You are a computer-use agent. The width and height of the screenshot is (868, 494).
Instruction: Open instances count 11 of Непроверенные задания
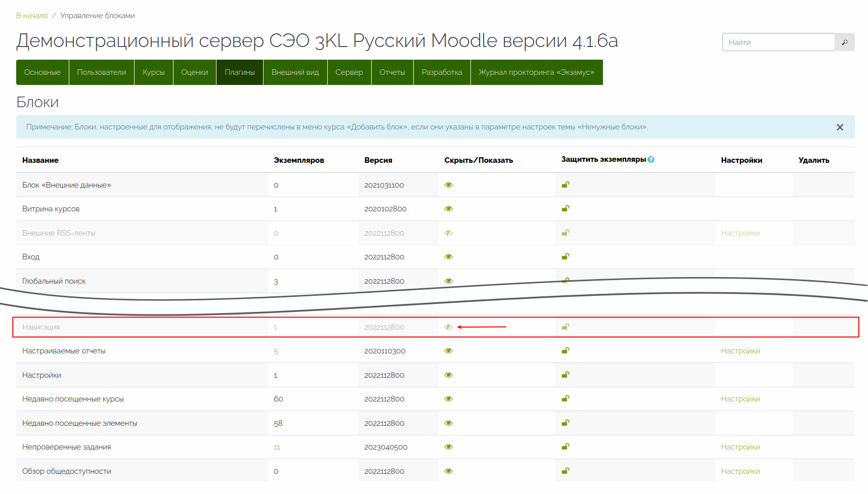277,447
